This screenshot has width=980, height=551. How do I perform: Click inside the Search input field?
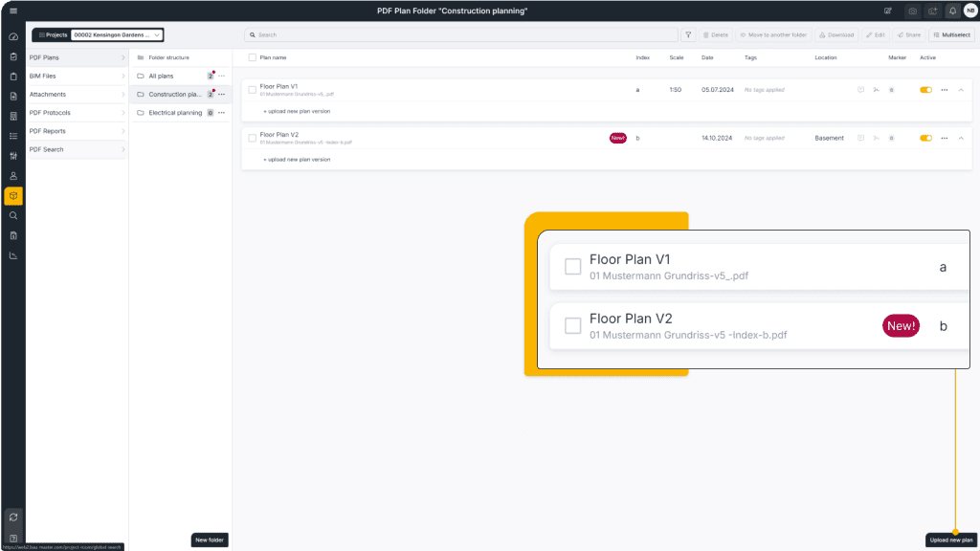[459, 34]
